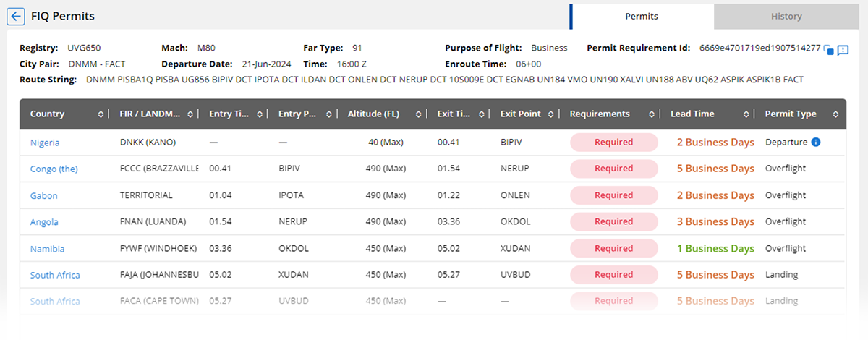The image size is (868, 340).
Task: Sort by Requirements column arrows
Action: coord(660,114)
